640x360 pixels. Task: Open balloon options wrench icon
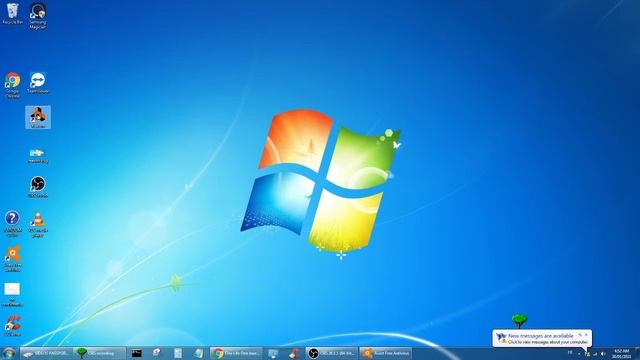(x=580, y=335)
